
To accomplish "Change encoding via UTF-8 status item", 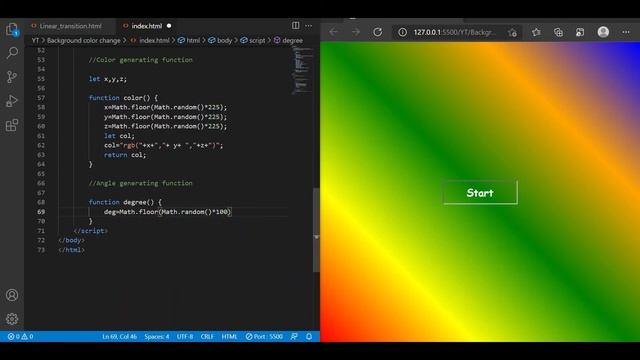I will (x=185, y=336).
